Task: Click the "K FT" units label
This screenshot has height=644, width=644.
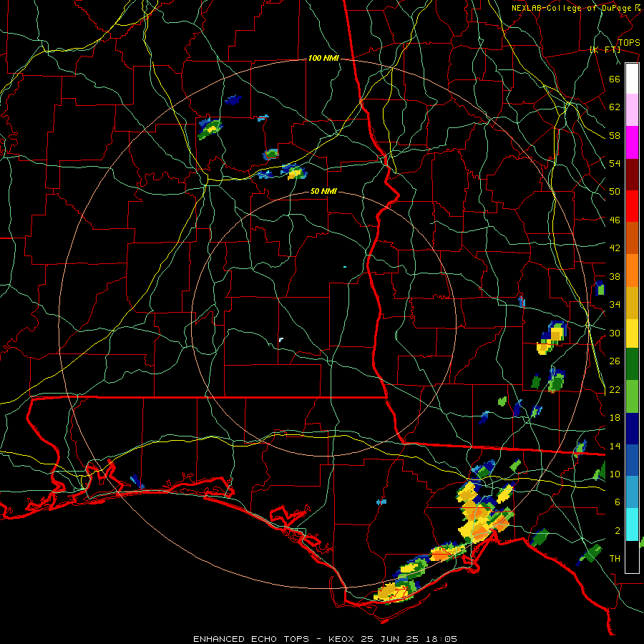Action: point(605,49)
